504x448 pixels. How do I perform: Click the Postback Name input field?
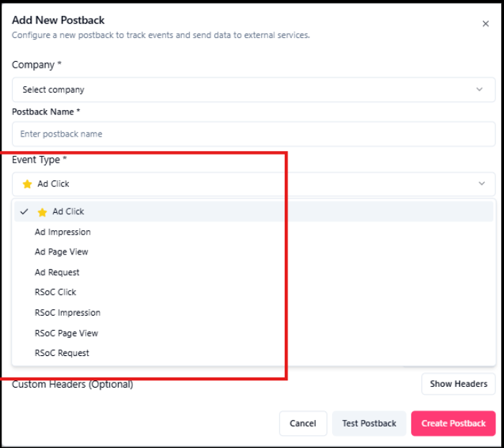(x=253, y=134)
